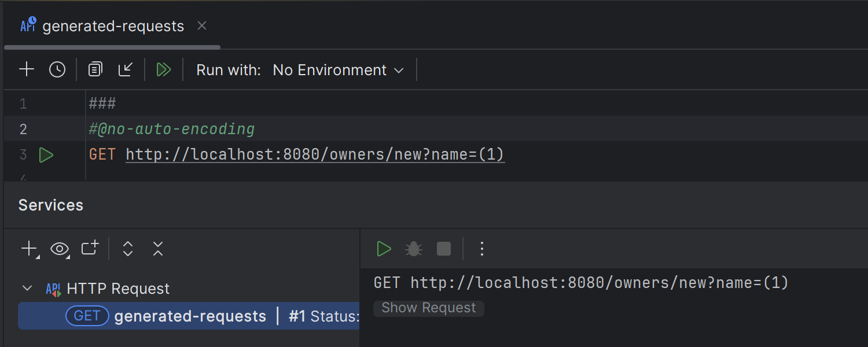Start the debug session with bug icon
The image size is (868, 347).
pos(413,249)
